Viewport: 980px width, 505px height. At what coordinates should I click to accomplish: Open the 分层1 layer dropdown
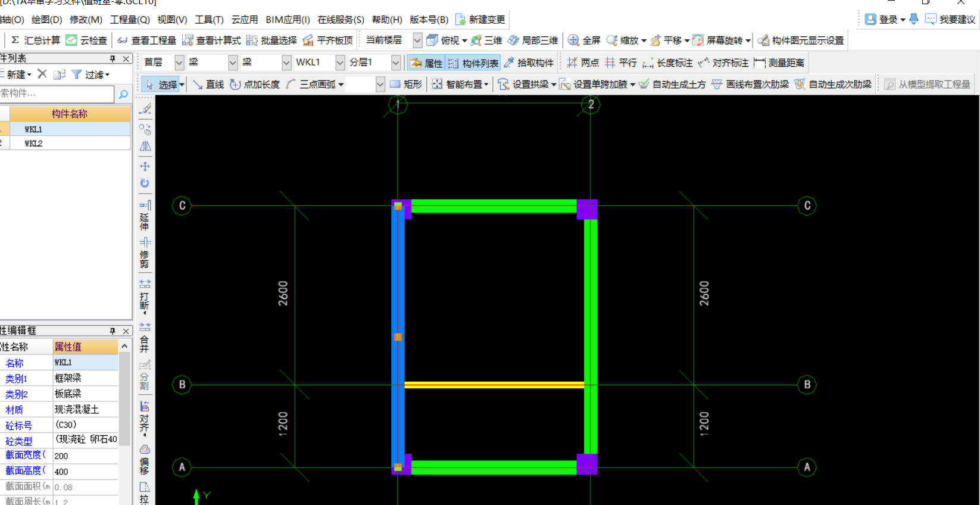(x=396, y=62)
